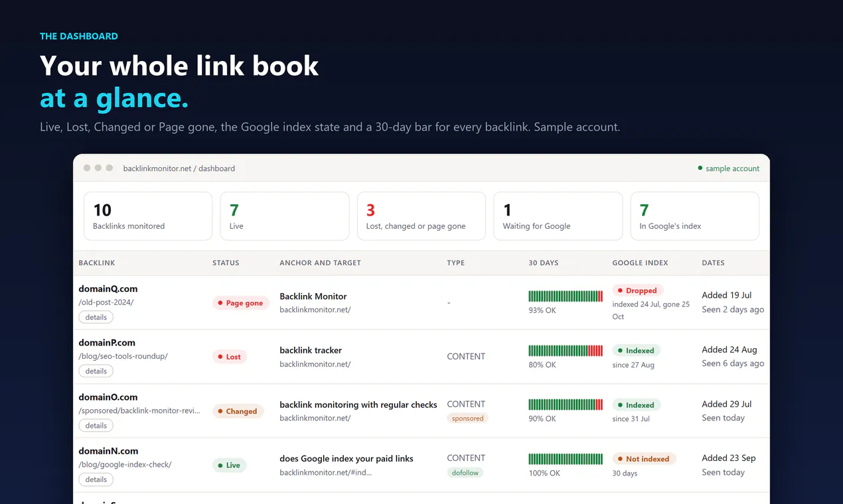Click the details button under domainO.com

pyautogui.click(x=96, y=426)
